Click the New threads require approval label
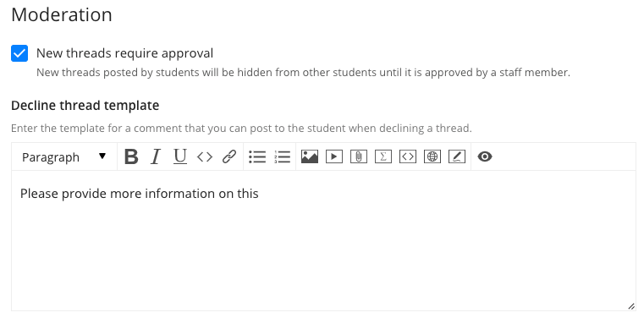This screenshot has width=644, height=318. point(125,53)
